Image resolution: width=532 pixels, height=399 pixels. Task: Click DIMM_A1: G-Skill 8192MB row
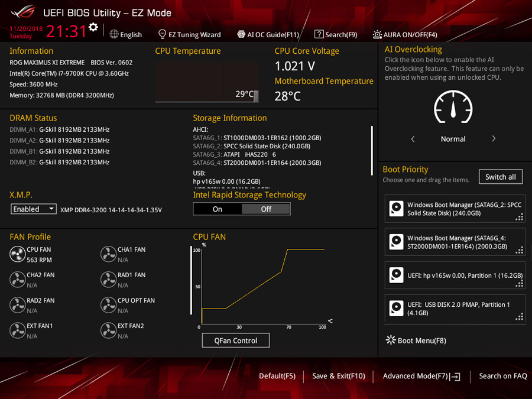tap(59, 129)
